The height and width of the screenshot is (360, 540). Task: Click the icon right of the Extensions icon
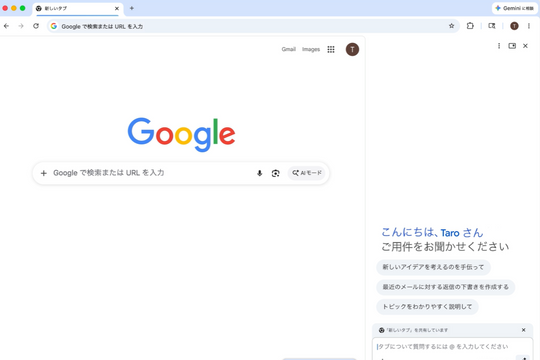(492, 26)
